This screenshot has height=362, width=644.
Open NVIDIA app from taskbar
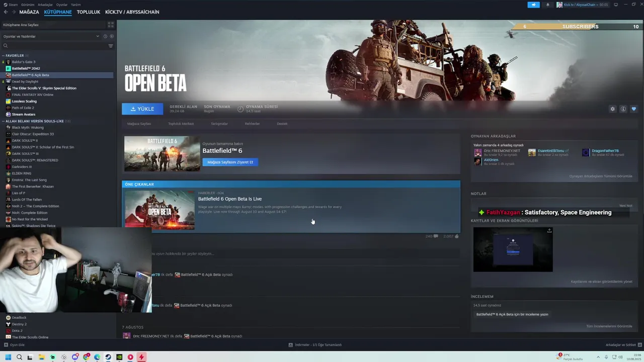[x=119, y=357]
